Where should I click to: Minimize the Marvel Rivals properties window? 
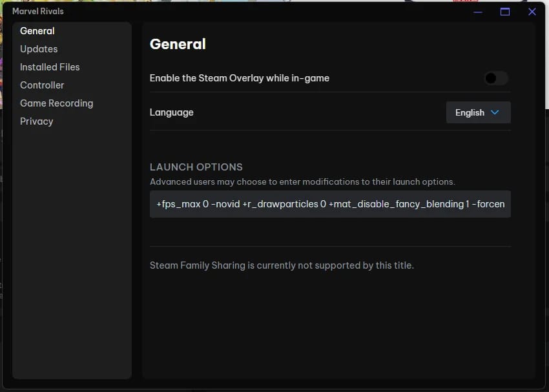click(x=478, y=12)
